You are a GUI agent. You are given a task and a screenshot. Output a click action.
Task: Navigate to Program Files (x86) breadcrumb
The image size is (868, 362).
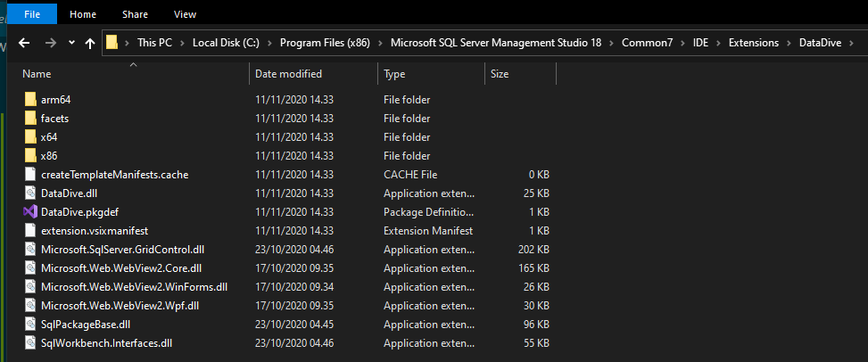point(325,43)
